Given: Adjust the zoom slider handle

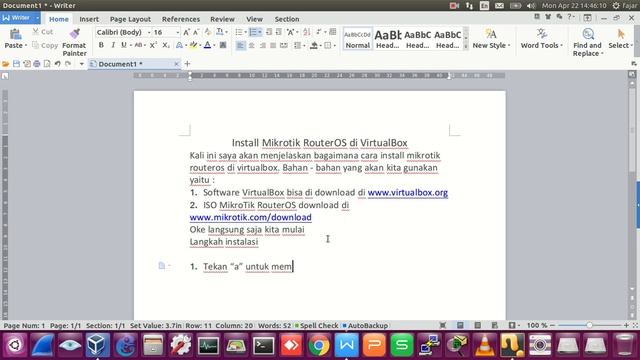Looking at the screenshot, I should click(x=589, y=325).
